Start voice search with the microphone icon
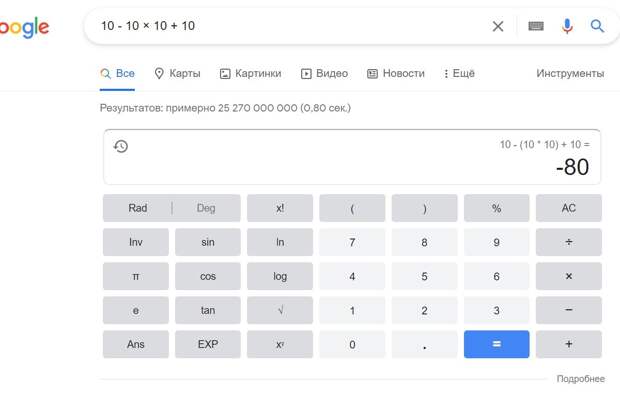620x413 pixels. [x=567, y=26]
